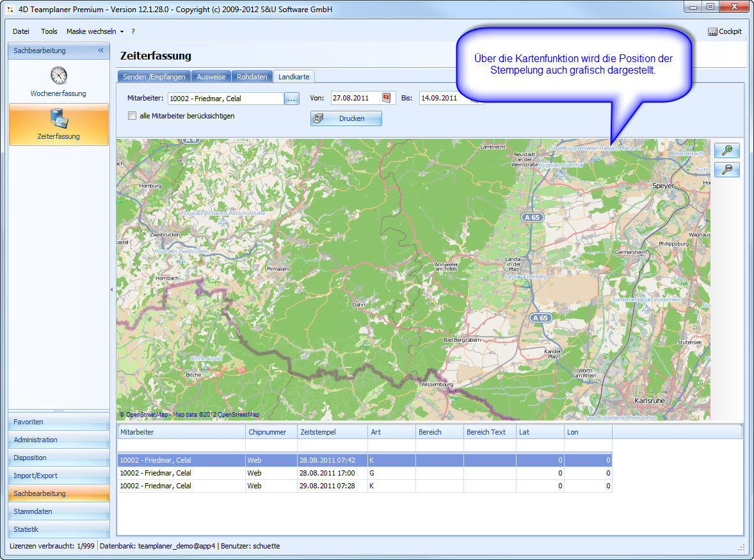Image resolution: width=754 pixels, height=560 pixels.
Task: Collapse the Sachbearbeitung sidebar panel
Action: tap(100, 51)
